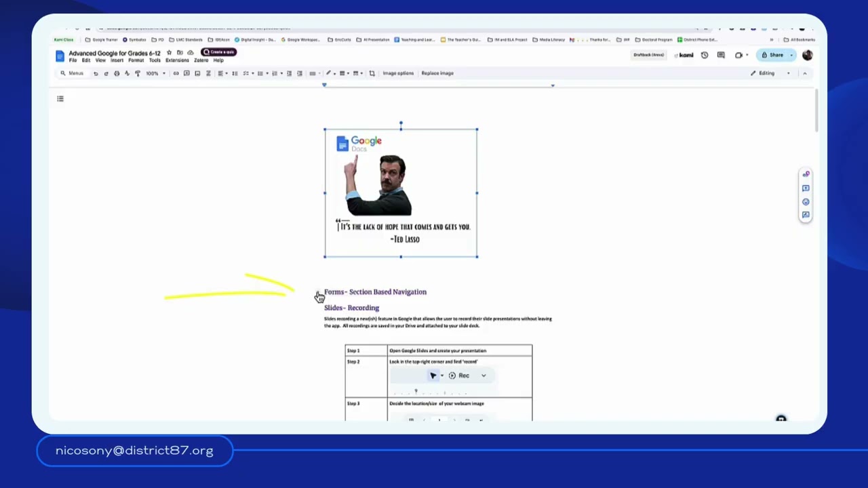Screen dimensions: 868x488
Task: Click the Replace image button
Action: [x=437, y=73]
